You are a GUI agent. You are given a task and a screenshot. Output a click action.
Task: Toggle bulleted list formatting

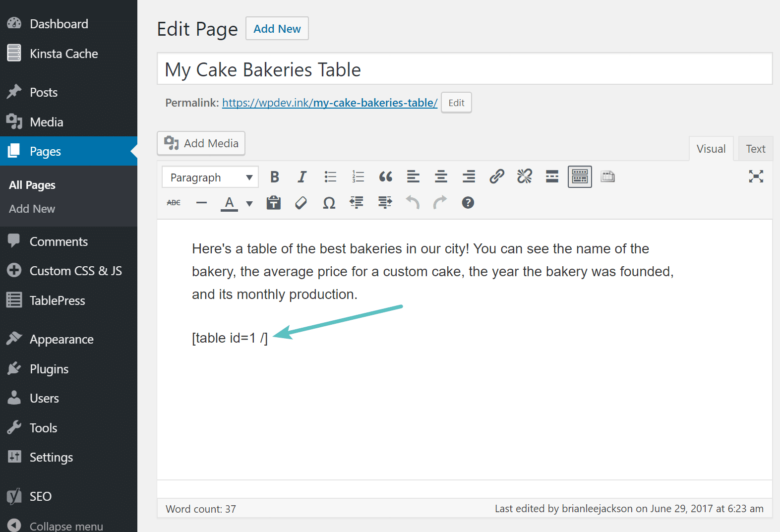(x=330, y=177)
